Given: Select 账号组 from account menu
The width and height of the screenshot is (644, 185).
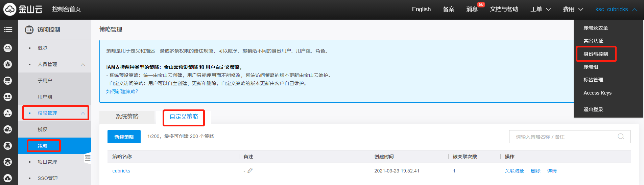Looking at the screenshot, I should point(591,67).
